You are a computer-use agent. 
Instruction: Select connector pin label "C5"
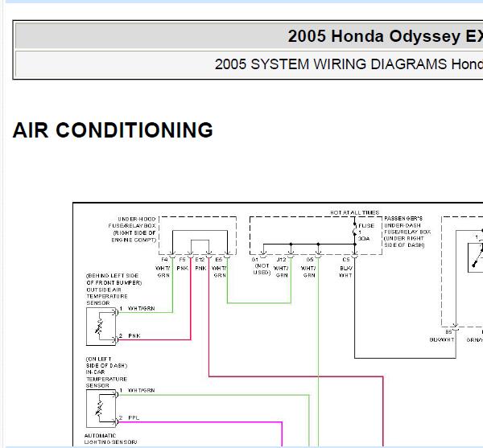click(x=346, y=260)
